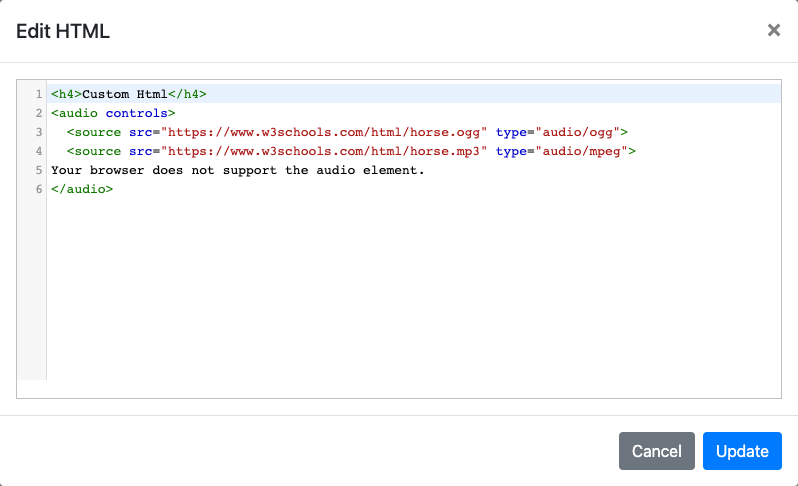Click the closing </audio> tag
Screen dimensions: 798x486
coord(82,189)
